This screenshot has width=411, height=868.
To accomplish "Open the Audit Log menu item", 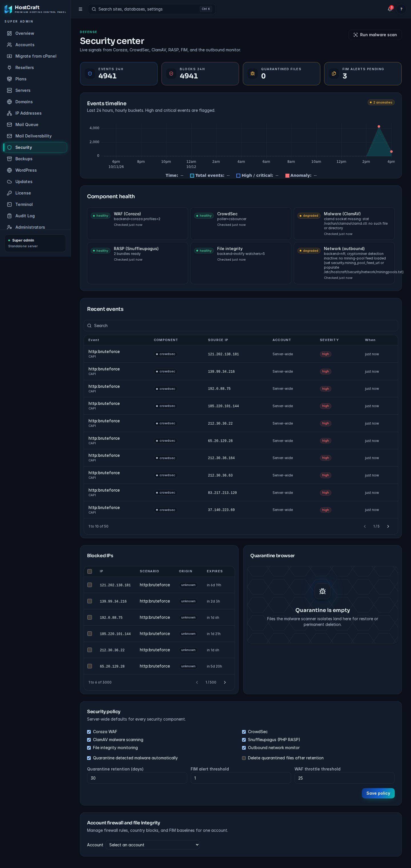I will click(35, 216).
